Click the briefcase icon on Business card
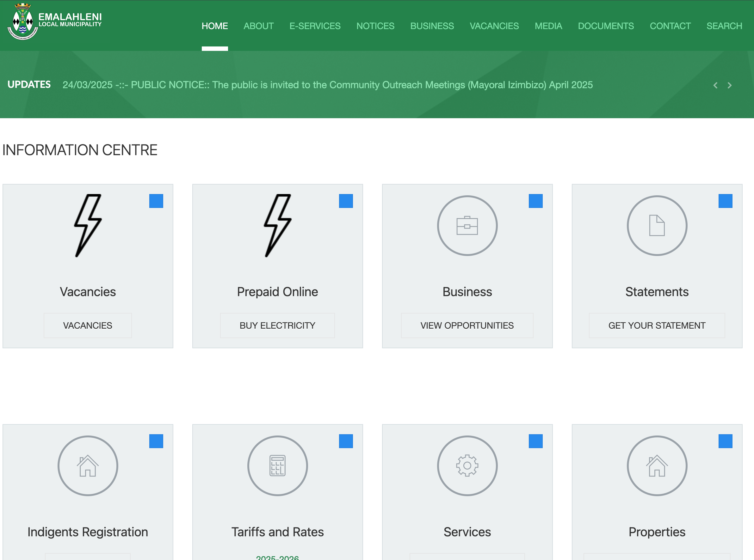Viewport: 754px width, 560px height. 467,226
